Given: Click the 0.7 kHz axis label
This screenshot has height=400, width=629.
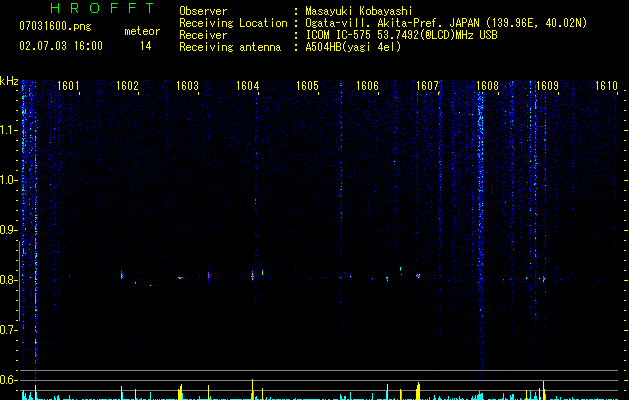Looking at the screenshot, I should coord(9,330).
